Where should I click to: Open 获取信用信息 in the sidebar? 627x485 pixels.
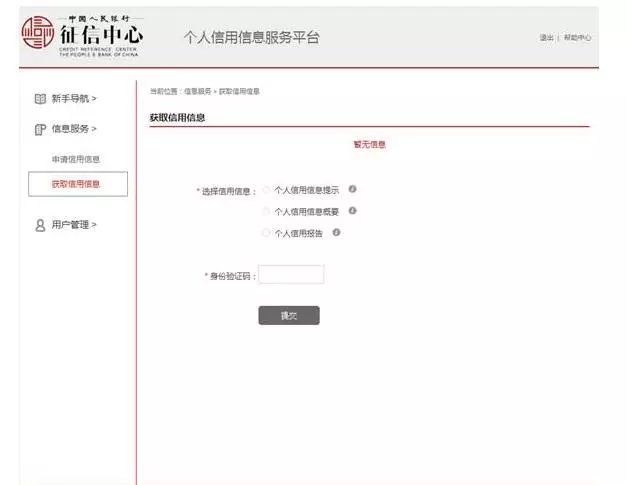78,184
